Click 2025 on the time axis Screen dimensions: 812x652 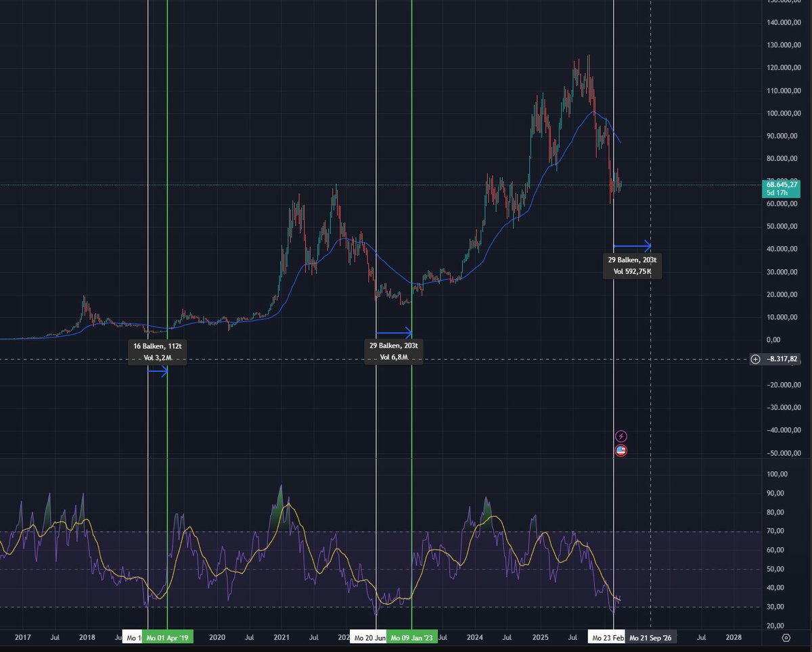(x=540, y=637)
